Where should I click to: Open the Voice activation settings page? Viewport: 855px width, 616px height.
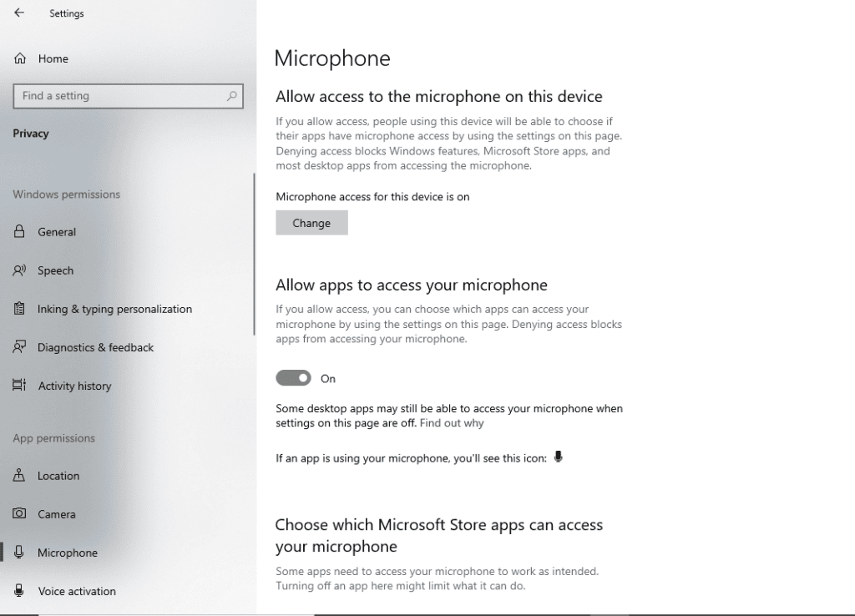[x=77, y=591]
